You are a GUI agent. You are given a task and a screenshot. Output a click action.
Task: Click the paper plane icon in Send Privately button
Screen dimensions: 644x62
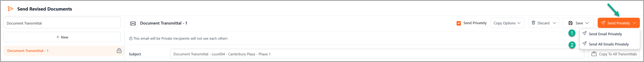coord(603,23)
